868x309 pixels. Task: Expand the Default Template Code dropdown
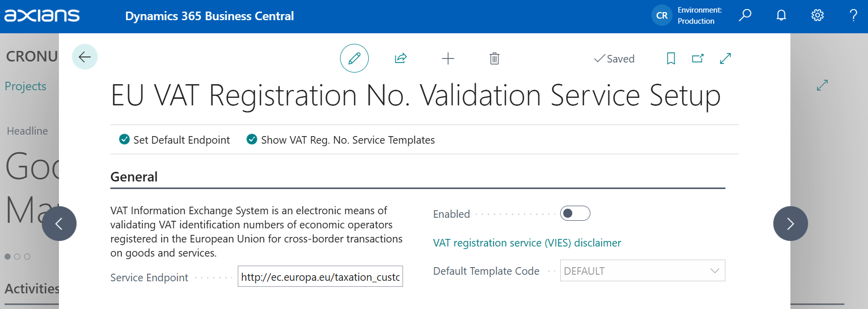714,271
